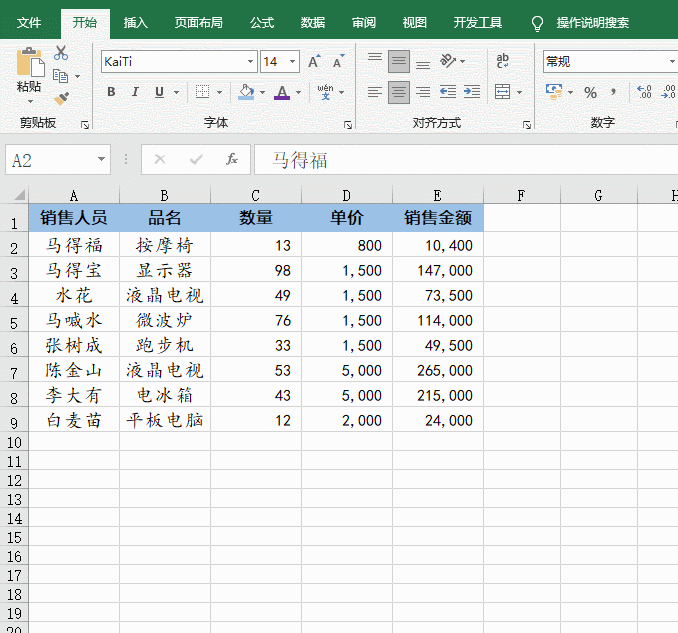Select column E header
Viewport: 678px width, 633px height.
(438, 195)
